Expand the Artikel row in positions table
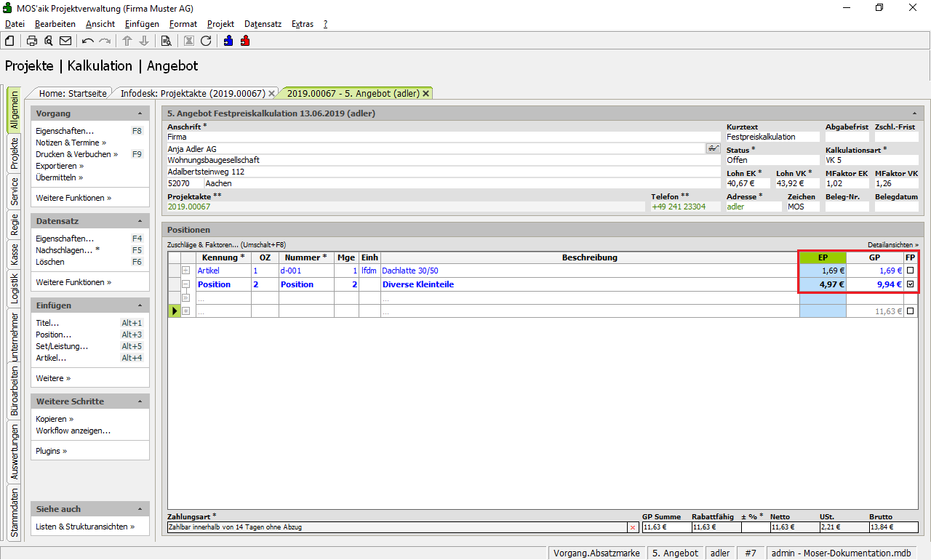This screenshot has width=931, height=560. pyautogui.click(x=185, y=271)
